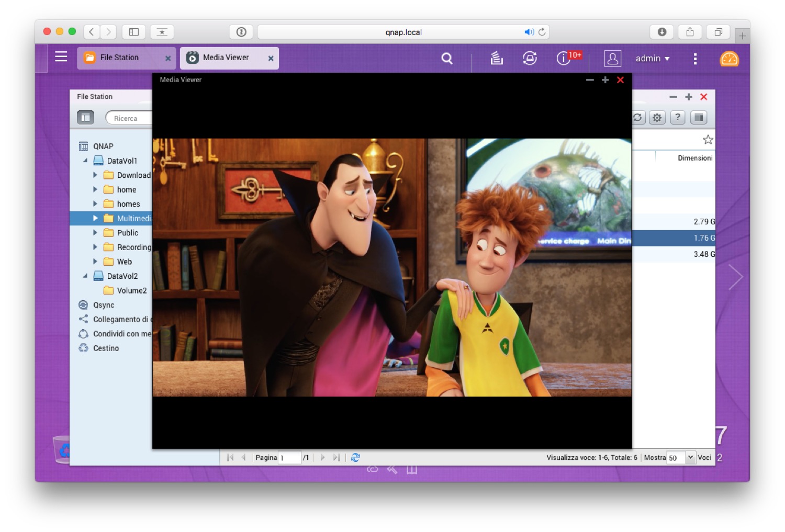Open File Station settings gear
The image size is (785, 532).
pos(657,117)
